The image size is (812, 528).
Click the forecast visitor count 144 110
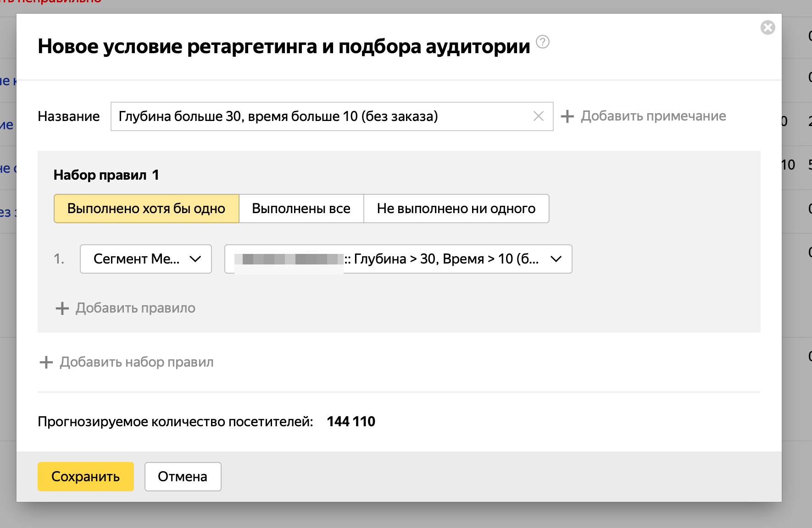[351, 422]
